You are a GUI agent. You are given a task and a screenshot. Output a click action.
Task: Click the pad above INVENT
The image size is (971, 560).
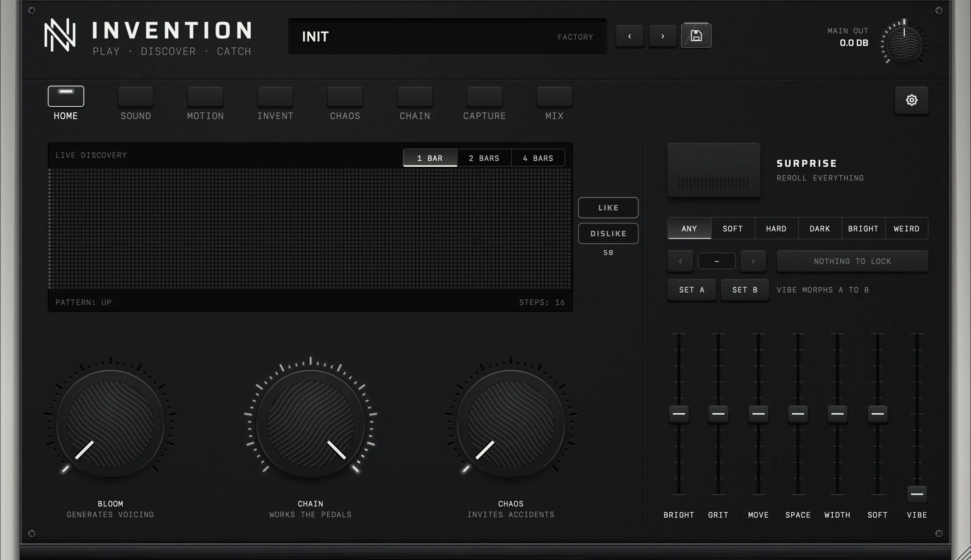click(x=275, y=97)
